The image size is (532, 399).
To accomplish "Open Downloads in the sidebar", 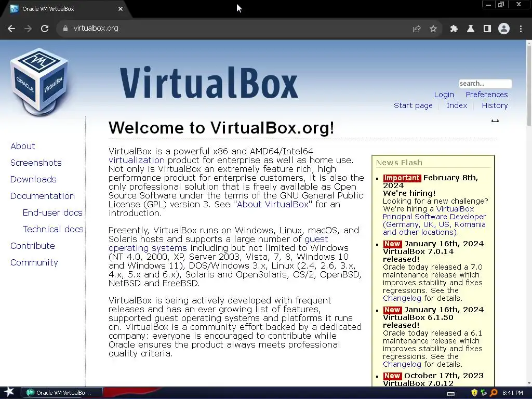I will [x=33, y=179].
